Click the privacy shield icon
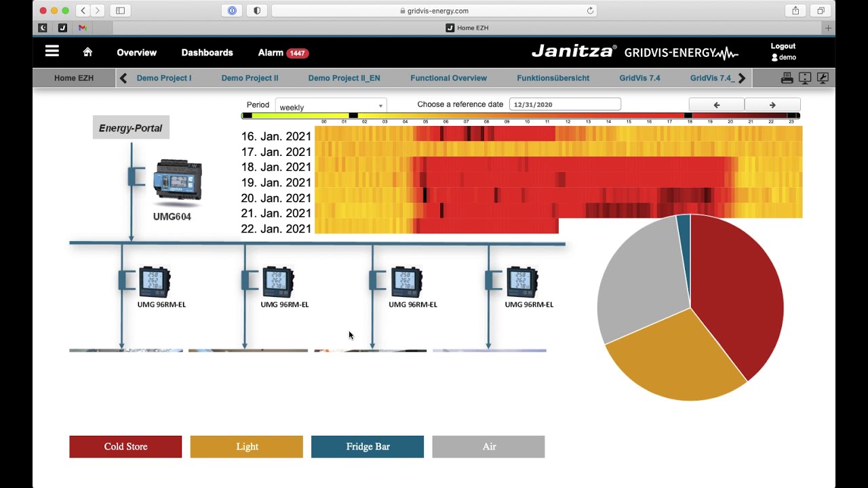 pyautogui.click(x=257, y=11)
